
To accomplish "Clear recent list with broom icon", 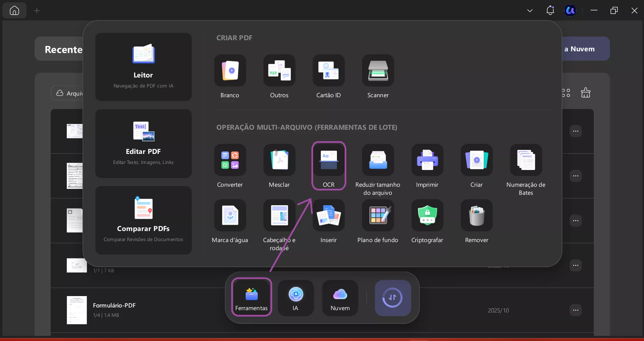I will click(x=586, y=93).
